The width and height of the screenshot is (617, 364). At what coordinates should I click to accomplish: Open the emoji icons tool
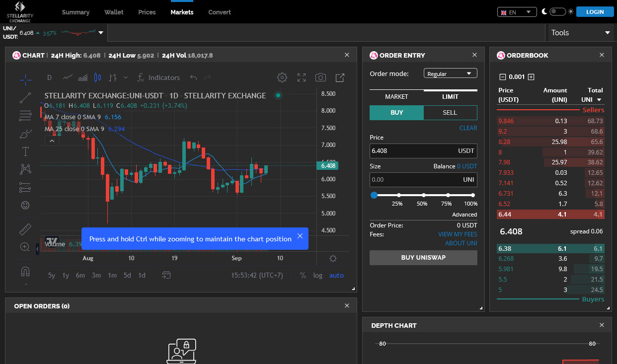point(25,205)
